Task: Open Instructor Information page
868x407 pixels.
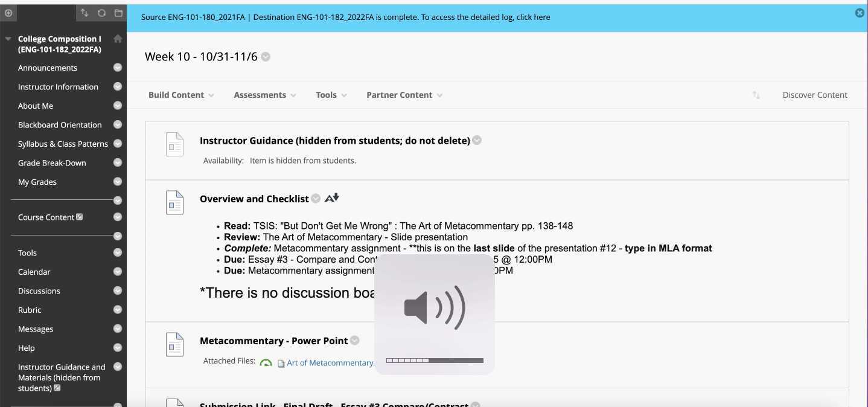Action: point(58,87)
